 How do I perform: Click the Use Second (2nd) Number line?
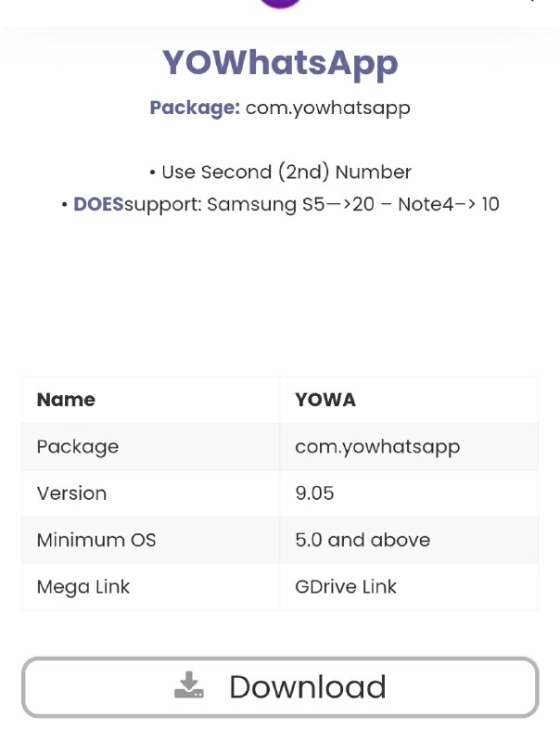(x=281, y=173)
